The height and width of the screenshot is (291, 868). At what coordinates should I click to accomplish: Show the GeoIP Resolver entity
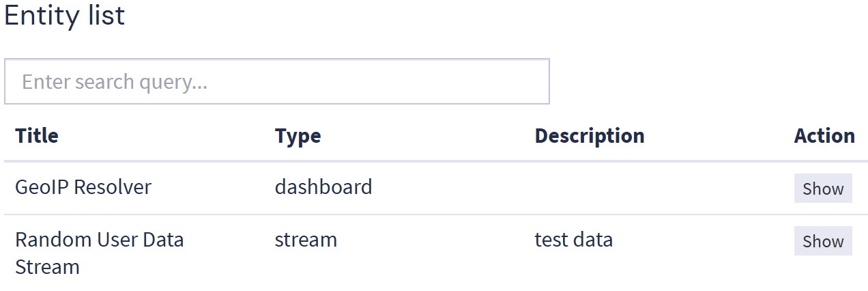click(822, 189)
